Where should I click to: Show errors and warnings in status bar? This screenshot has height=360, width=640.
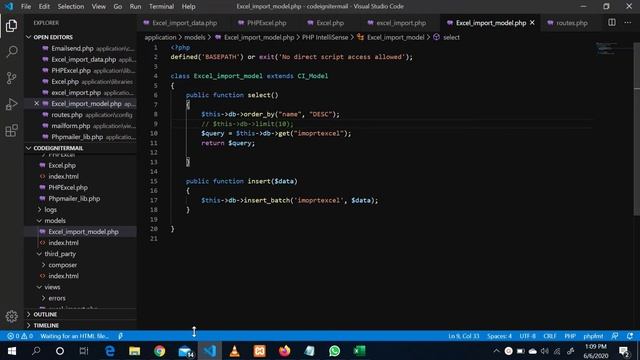pyautogui.click(x=20, y=336)
